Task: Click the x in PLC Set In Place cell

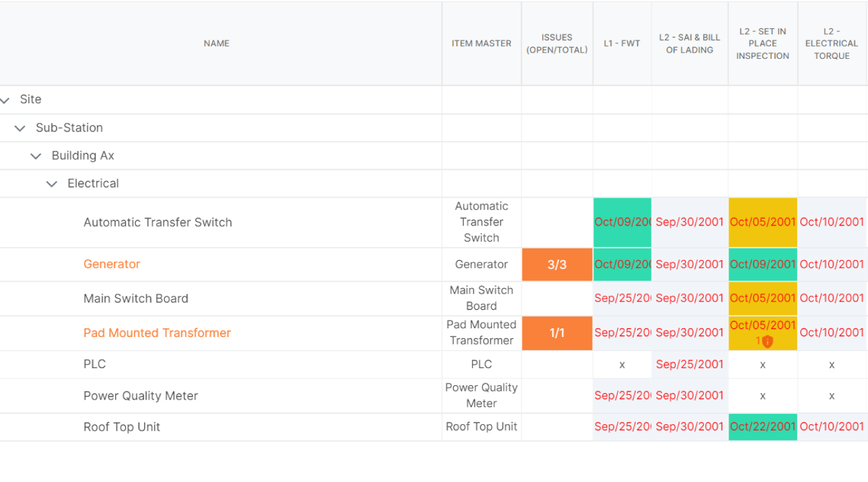Action: click(x=763, y=365)
